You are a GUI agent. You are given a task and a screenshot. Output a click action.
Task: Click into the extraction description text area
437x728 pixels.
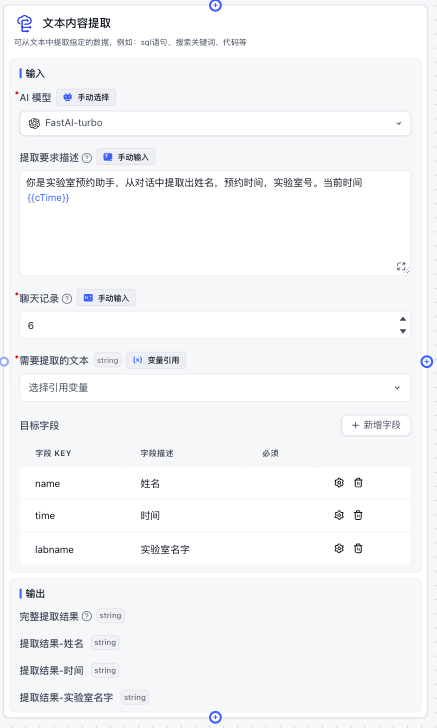coord(215,223)
